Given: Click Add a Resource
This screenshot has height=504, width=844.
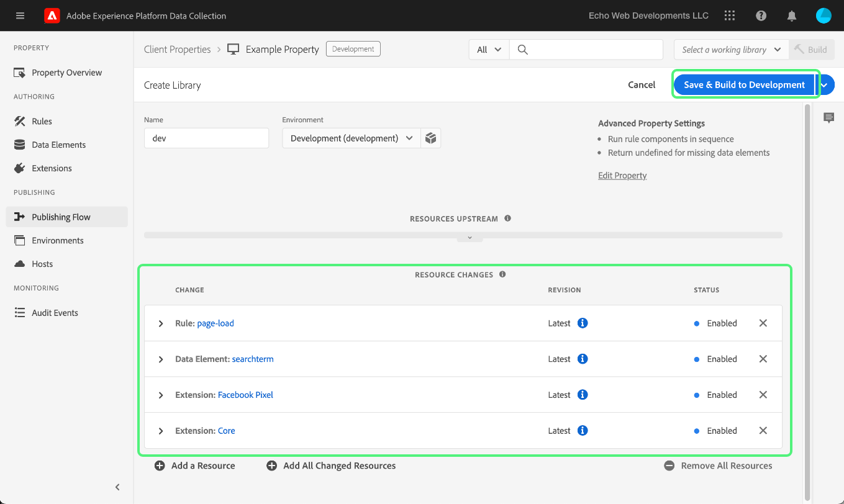Looking at the screenshot, I should click(x=195, y=466).
